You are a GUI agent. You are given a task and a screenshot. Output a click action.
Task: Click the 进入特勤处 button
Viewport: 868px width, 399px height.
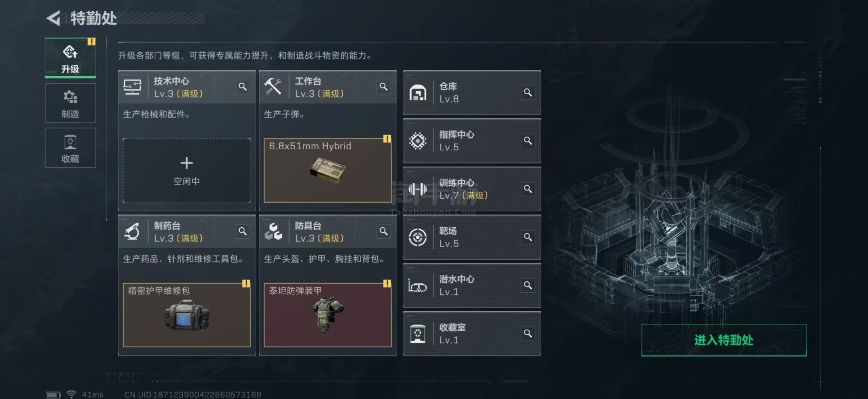724,340
